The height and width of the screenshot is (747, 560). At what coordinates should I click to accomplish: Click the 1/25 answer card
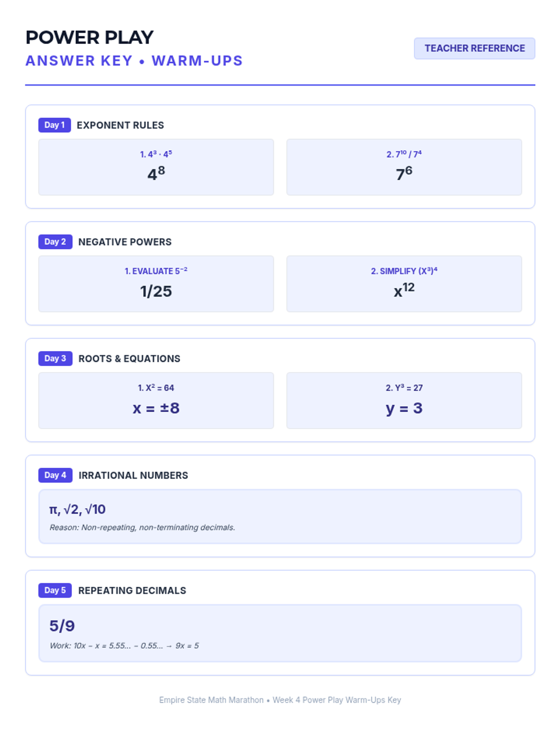pyautogui.click(x=156, y=284)
